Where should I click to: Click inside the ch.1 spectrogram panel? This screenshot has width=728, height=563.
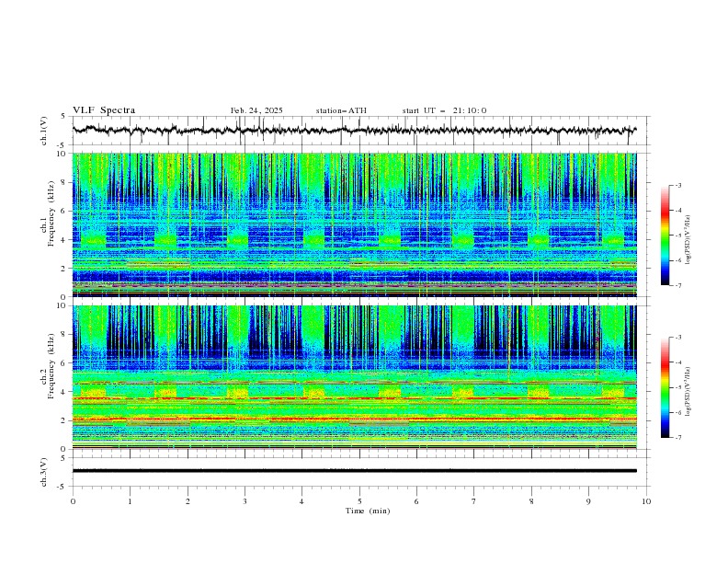click(355, 224)
